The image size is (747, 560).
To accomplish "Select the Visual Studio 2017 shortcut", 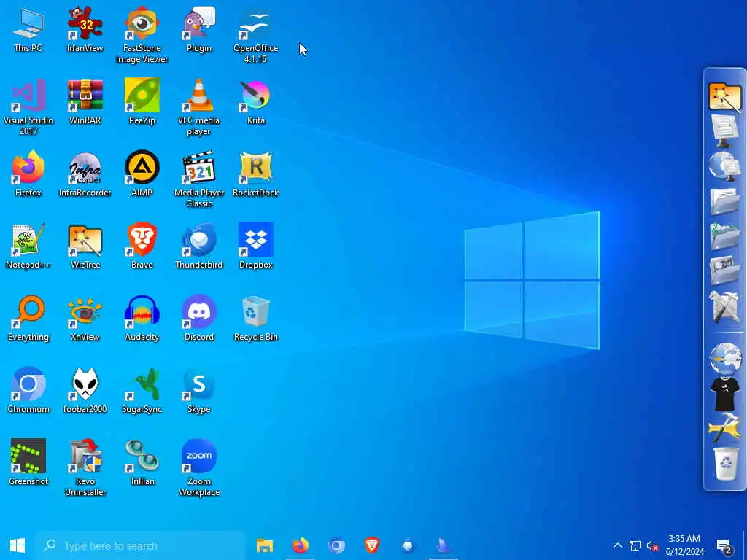I will pyautogui.click(x=28, y=107).
